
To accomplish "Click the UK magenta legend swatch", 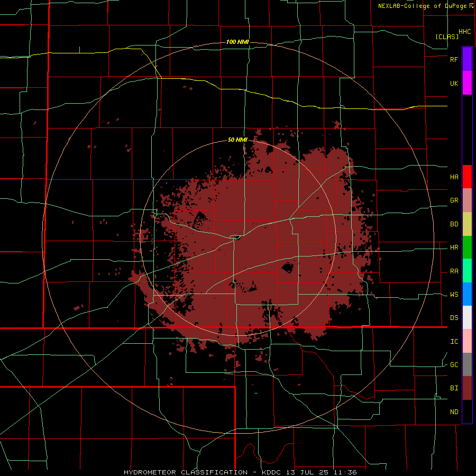I will 467,83.
